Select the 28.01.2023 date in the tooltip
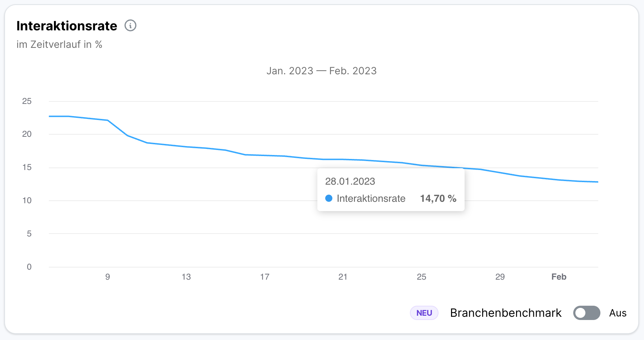Screen dimensions: 644x340 [350, 181]
